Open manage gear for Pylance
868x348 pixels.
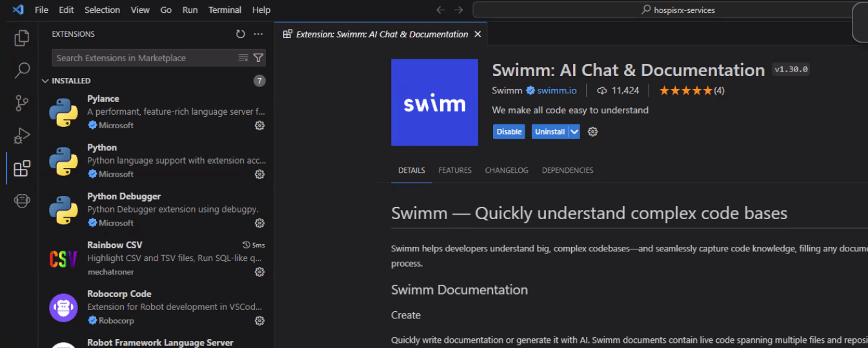(x=259, y=126)
